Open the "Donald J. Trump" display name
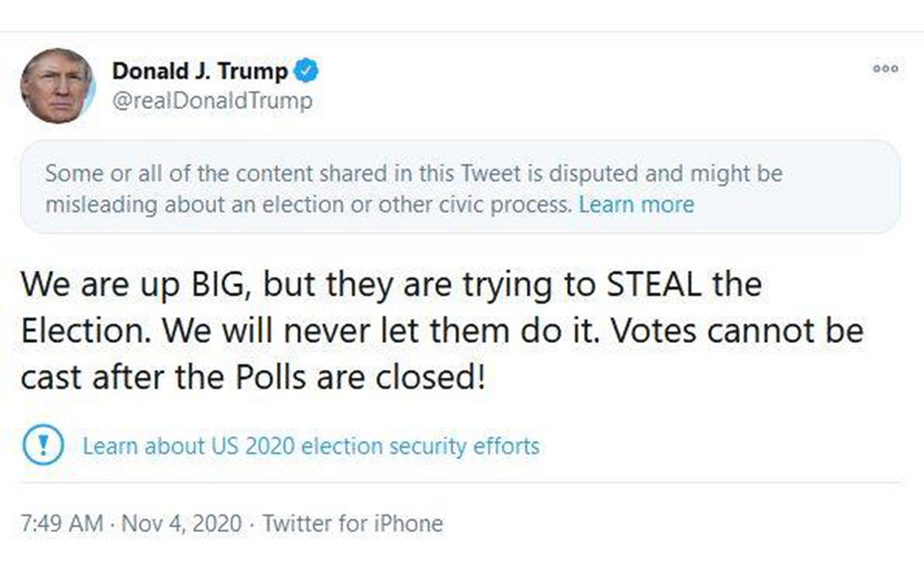Screen dimensions: 924x578 pos(199,71)
